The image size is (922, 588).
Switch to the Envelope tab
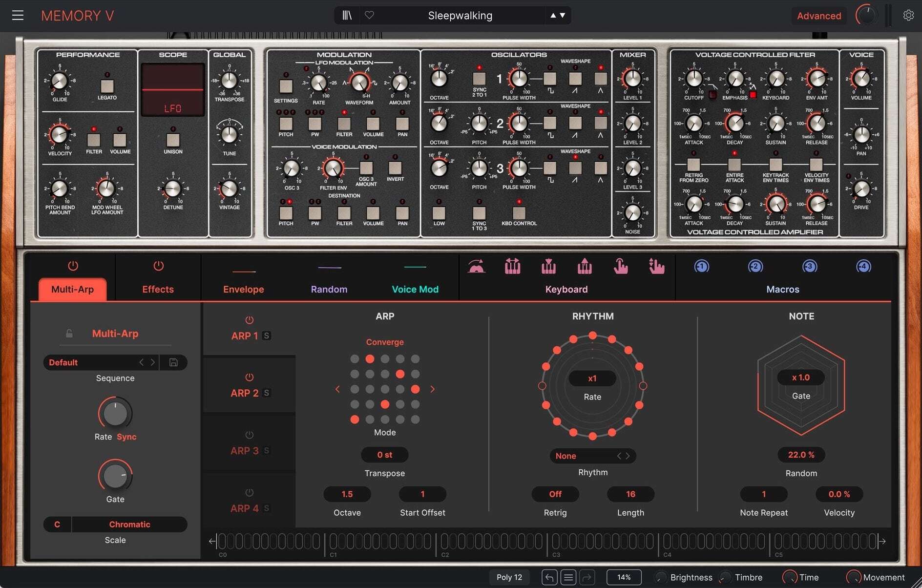tap(243, 289)
